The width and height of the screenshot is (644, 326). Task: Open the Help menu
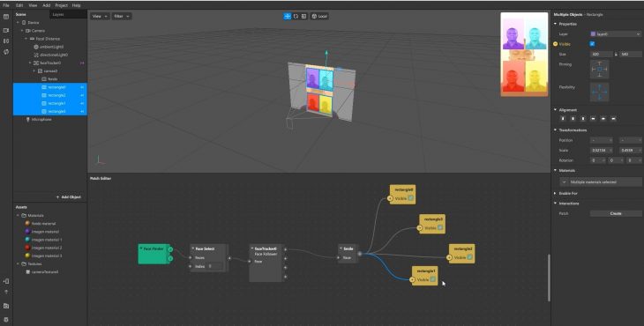coord(77,5)
